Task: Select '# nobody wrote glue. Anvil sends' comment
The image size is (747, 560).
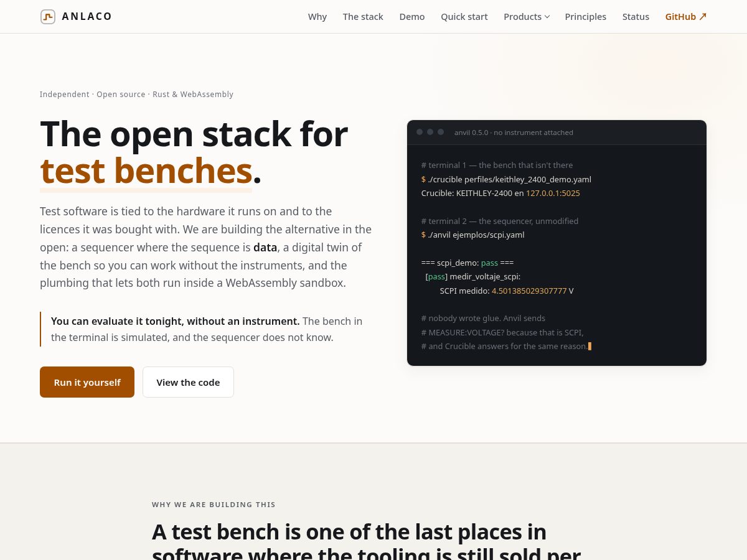Action: (483, 318)
